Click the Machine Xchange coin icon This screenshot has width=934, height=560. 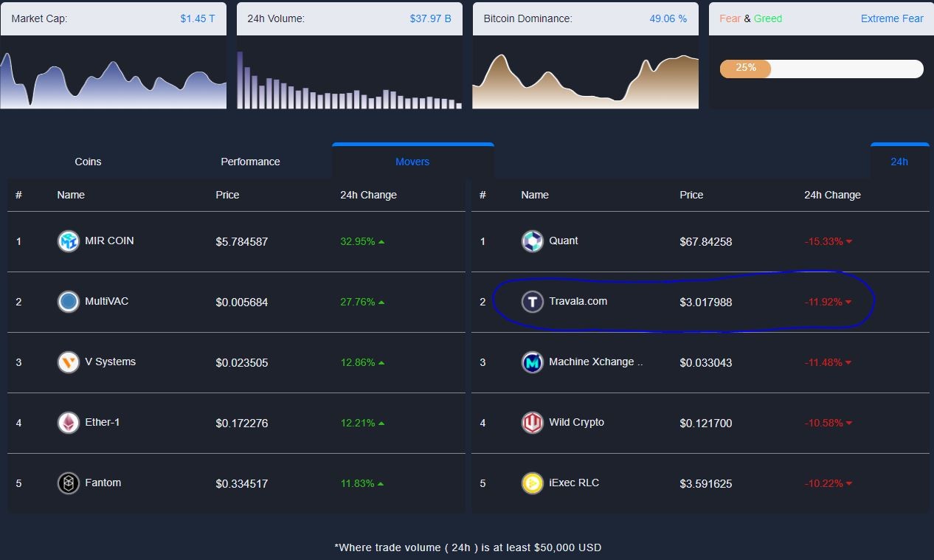click(x=532, y=362)
